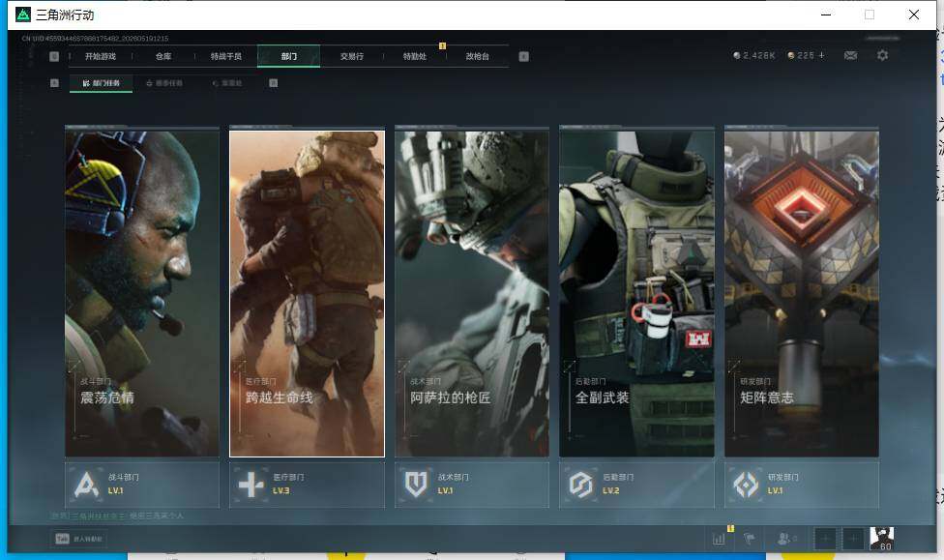The height and width of the screenshot is (560, 944).
Task: Select the 后勤部门 LV.2 panel
Action: 637,485
